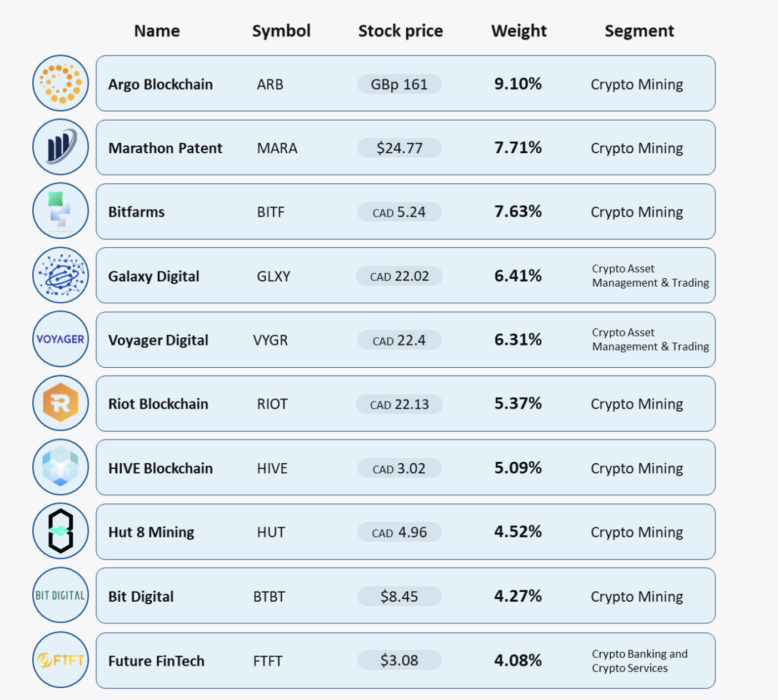Click the CAD 22.13 price pill

tap(400, 404)
